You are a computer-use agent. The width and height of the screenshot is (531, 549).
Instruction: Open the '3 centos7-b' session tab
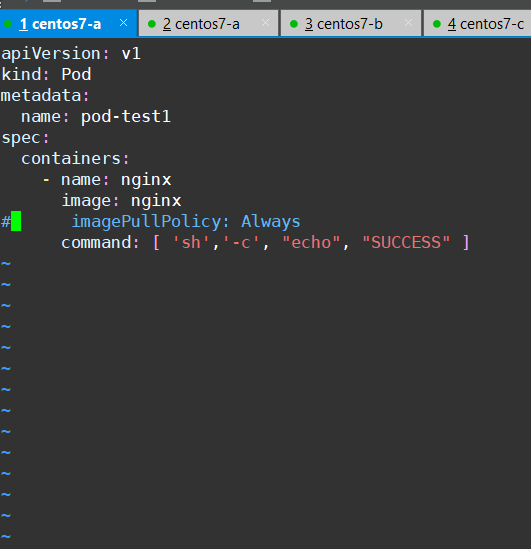point(351,23)
